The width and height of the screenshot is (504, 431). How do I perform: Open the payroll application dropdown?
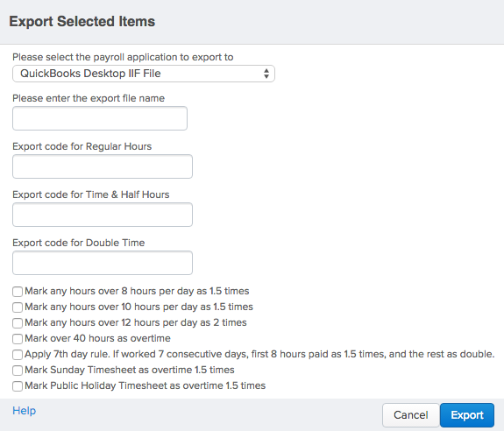pos(144,74)
